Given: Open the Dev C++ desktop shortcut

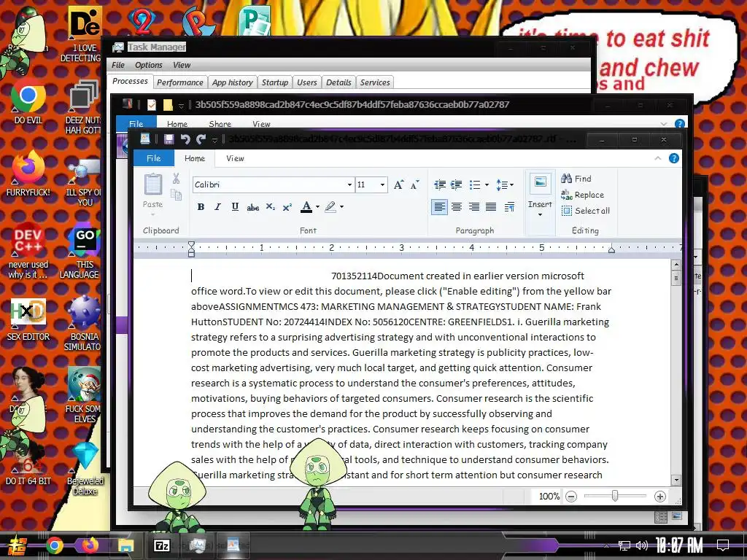Looking at the screenshot, I should point(28,251).
